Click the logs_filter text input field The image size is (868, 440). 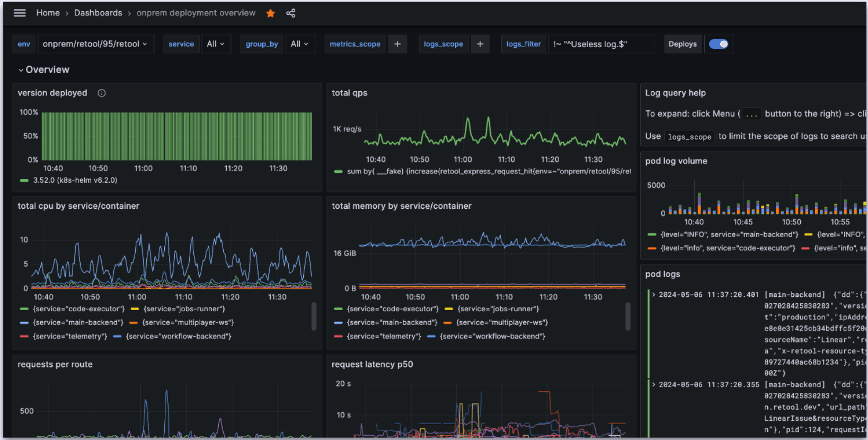tap(601, 44)
